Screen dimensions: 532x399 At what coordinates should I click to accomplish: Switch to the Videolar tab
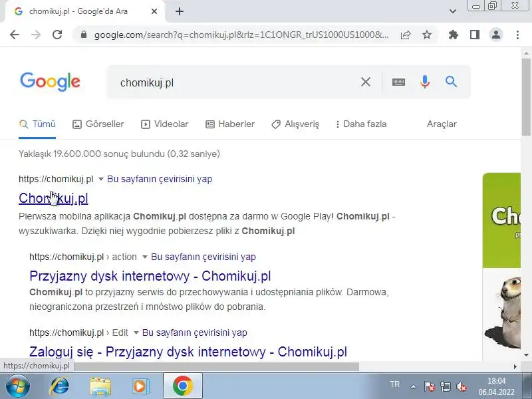tap(164, 124)
